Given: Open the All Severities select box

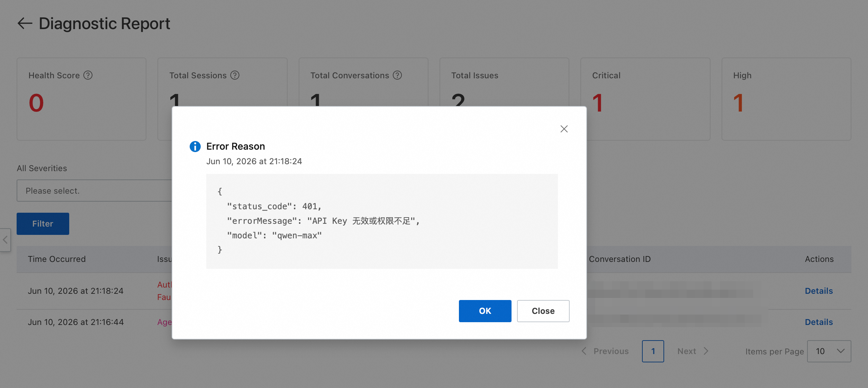Looking at the screenshot, I should coord(94,191).
